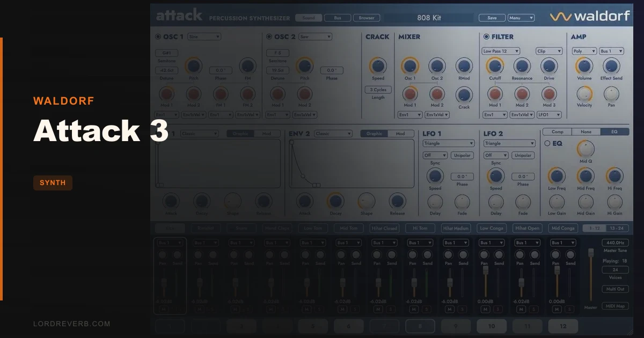Switch to the Sound tab

309,18
